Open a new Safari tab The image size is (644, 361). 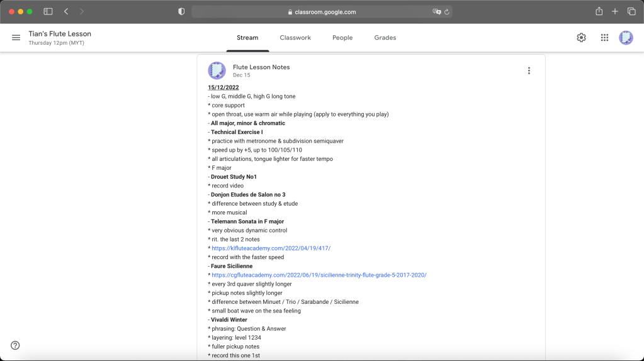[615, 11]
